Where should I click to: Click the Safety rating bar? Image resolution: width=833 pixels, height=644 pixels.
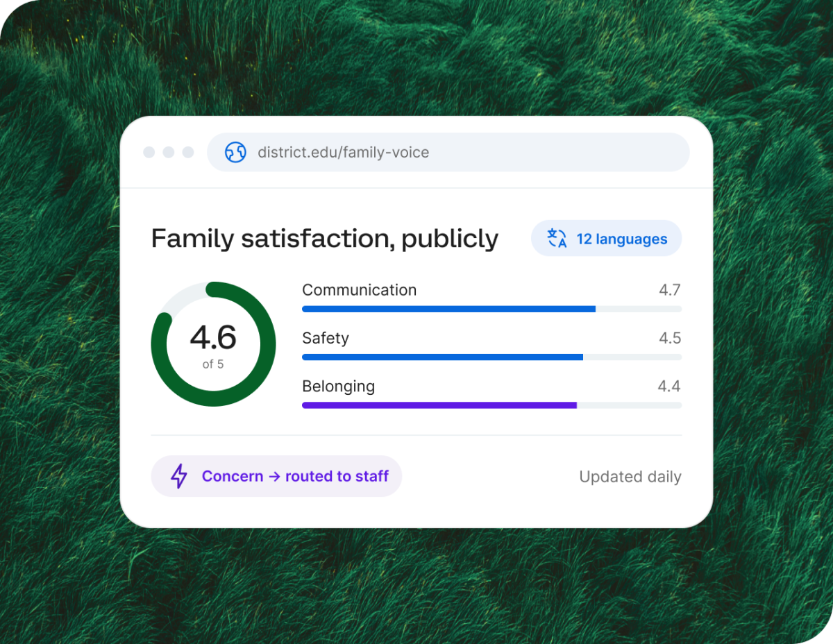click(x=491, y=357)
